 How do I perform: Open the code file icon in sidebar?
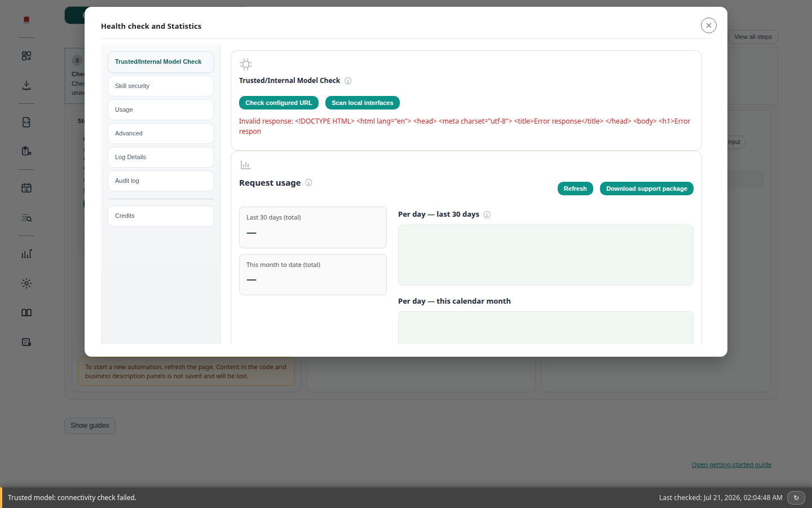tap(27, 122)
